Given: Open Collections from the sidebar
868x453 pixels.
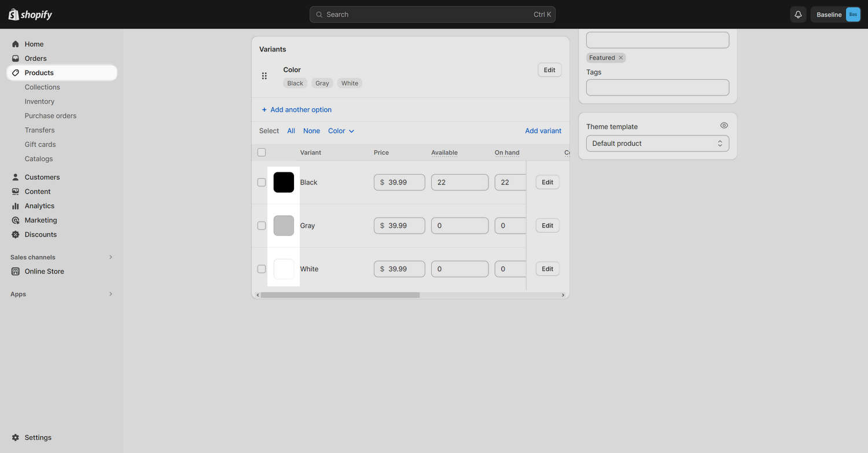Looking at the screenshot, I should [42, 87].
